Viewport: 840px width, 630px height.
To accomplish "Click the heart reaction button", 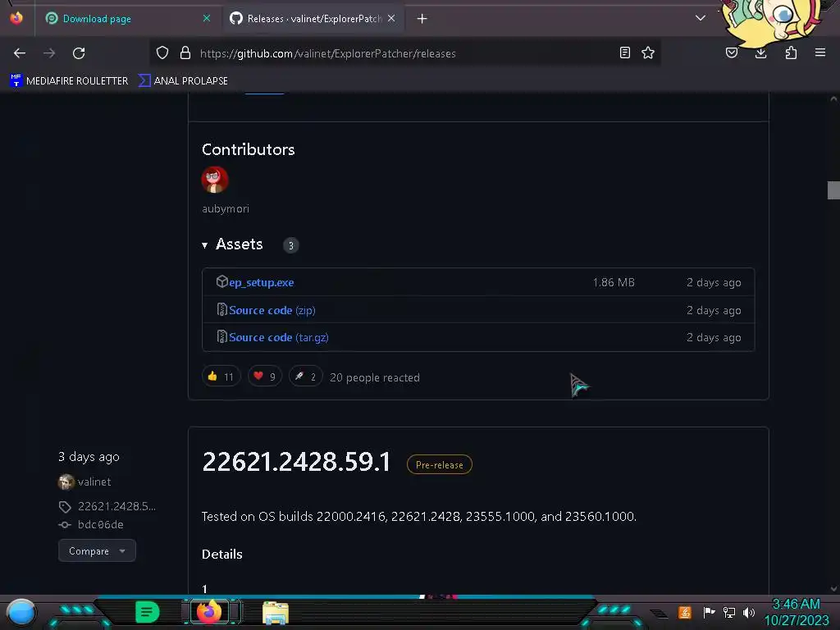I will 265,377.
